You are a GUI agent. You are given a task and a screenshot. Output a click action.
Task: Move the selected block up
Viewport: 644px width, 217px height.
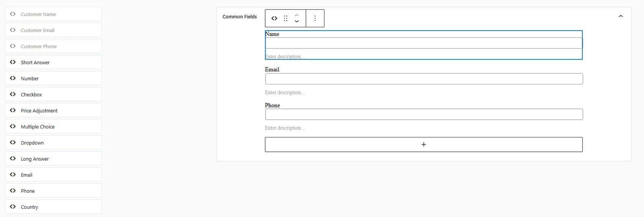pos(297,15)
